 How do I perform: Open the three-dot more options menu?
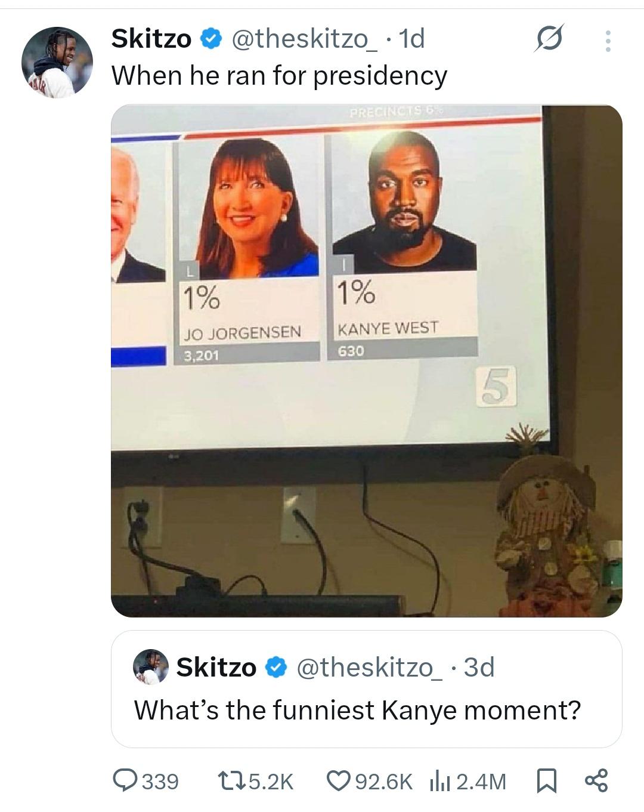pos(608,41)
